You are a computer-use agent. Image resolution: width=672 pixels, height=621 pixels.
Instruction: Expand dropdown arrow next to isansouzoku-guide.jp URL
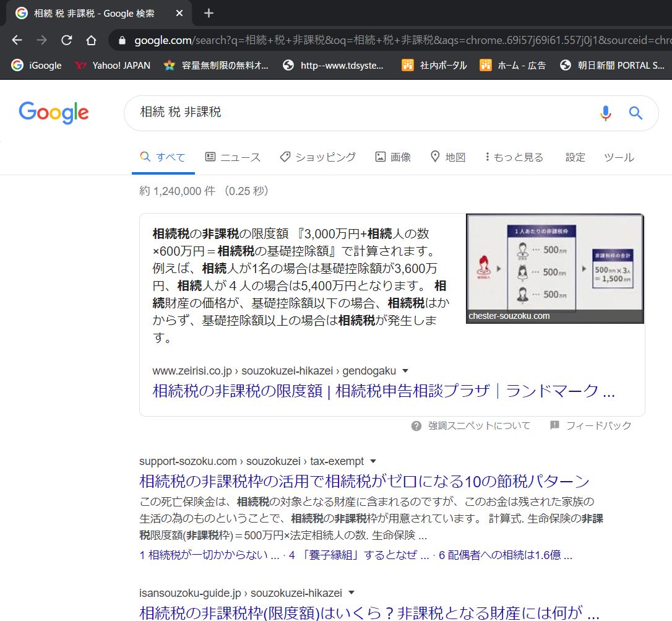point(351,593)
